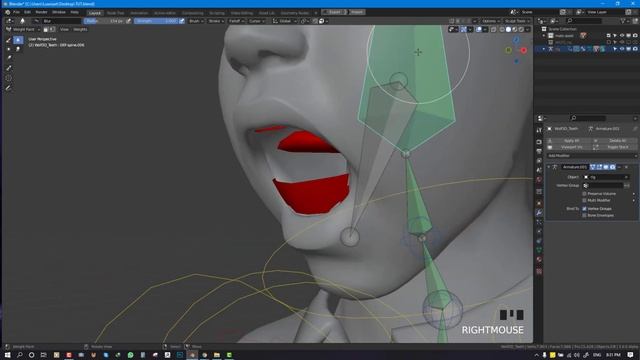Screen dimensions: 640x360
Task: Open the Weights menu in viewport header
Action: click(80, 29)
